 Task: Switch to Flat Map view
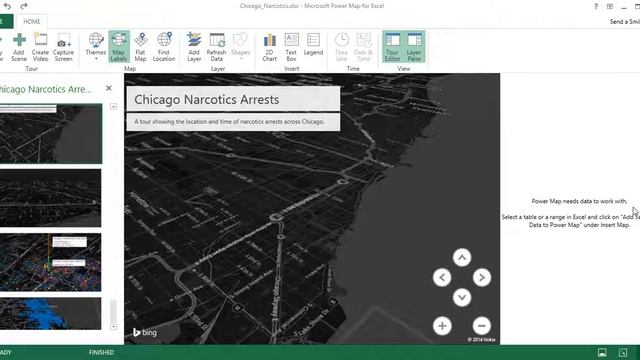pyautogui.click(x=140, y=47)
